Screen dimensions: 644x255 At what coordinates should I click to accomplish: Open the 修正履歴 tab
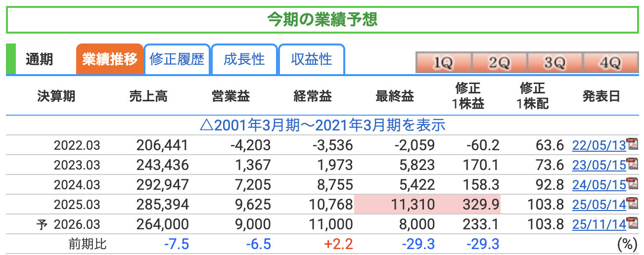point(177,60)
